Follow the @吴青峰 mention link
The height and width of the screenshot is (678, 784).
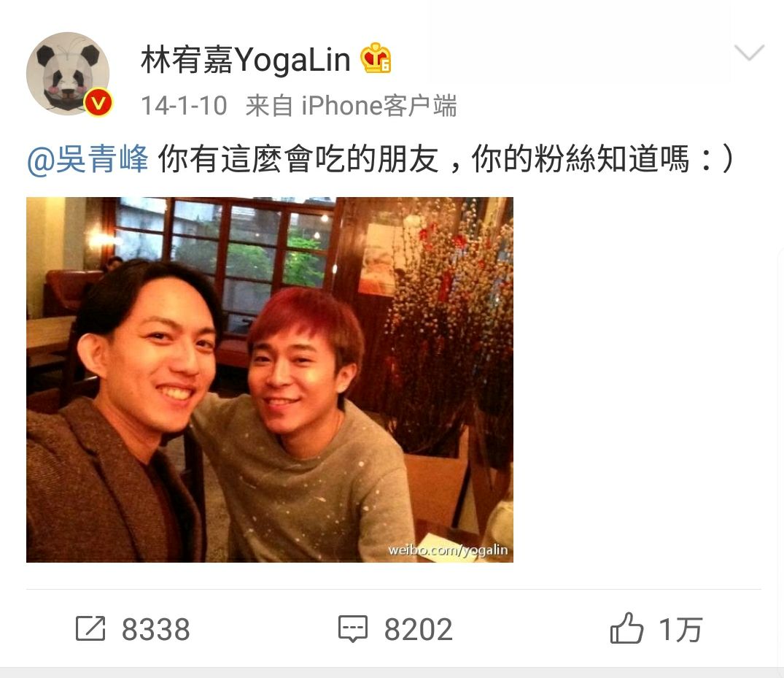tap(88, 160)
